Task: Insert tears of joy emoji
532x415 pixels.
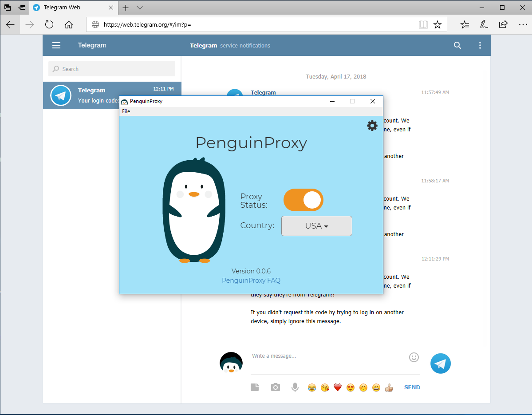Action: pyautogui.click(x=312, y=387)
